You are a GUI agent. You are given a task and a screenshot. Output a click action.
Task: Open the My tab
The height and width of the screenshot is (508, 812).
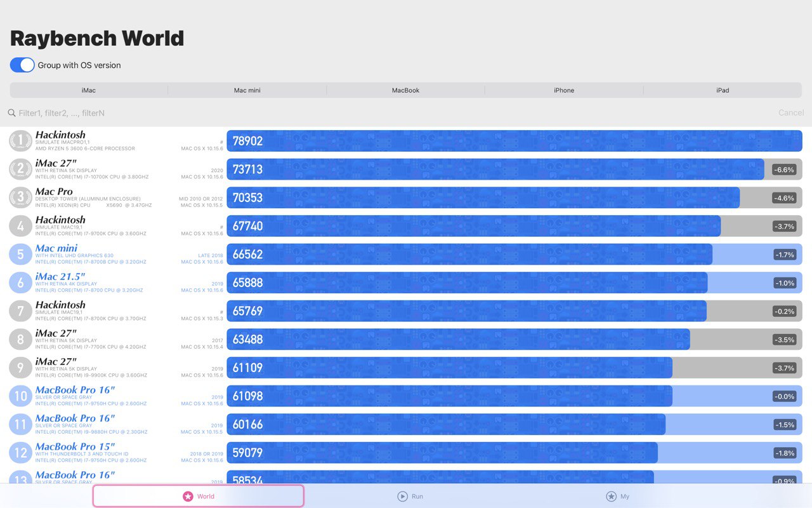coord(618,496)
